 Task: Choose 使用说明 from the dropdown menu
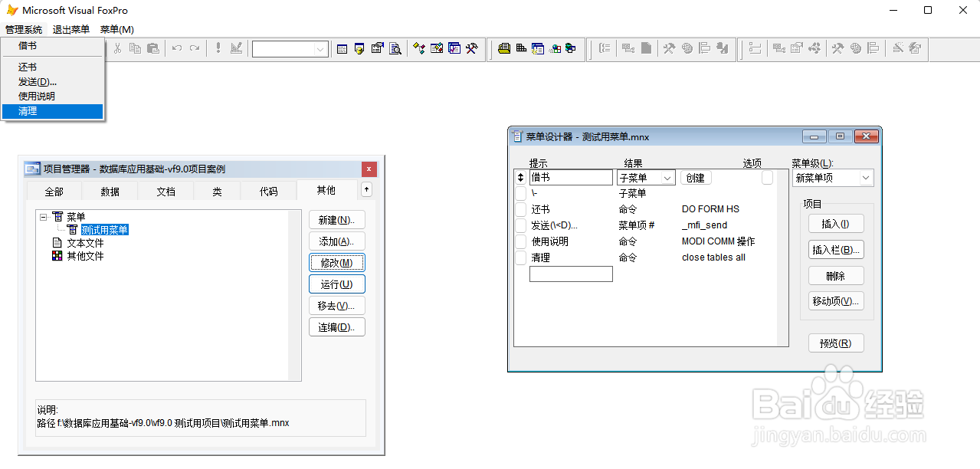tap(52, 97)
